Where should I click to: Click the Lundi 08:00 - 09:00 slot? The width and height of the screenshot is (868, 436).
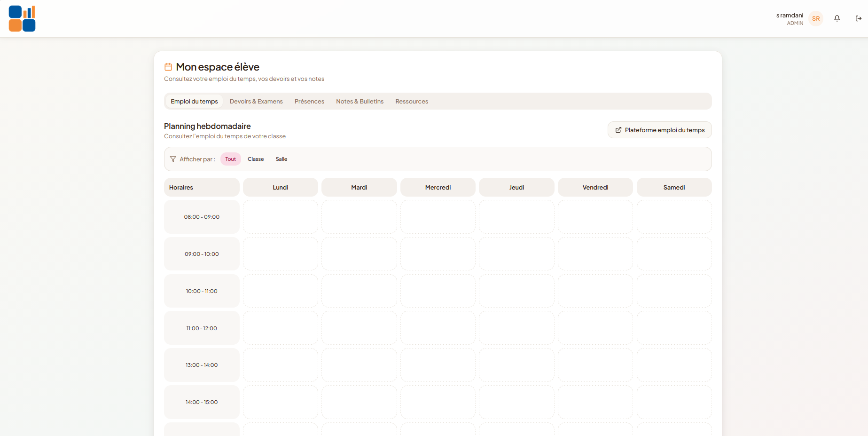pos(281,217)
